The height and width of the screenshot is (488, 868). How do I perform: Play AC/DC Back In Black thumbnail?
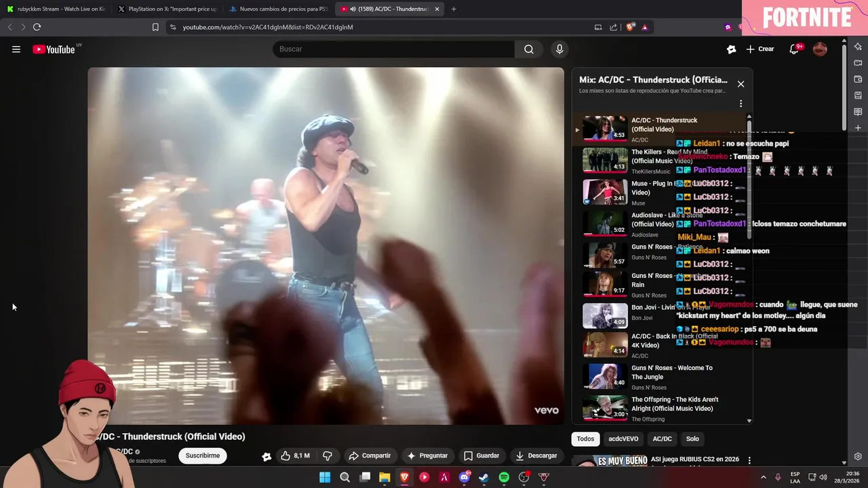click(605, 344)
